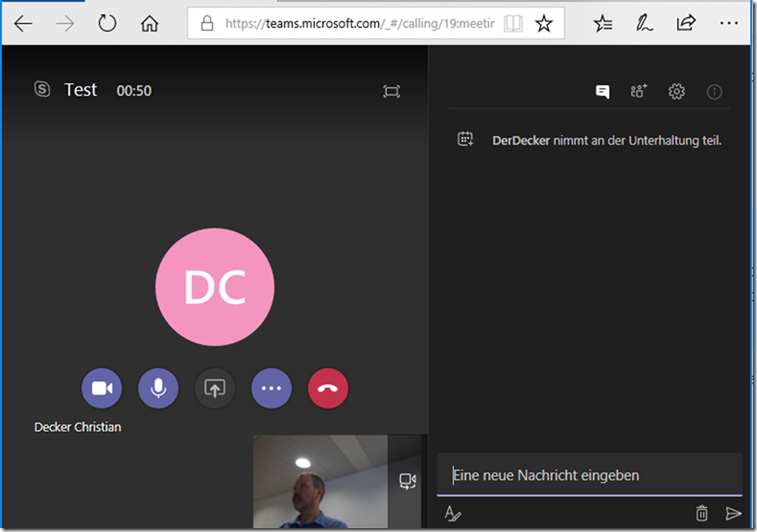Click the meeting title Test
This screenshot has width=757, height=532.
pos(81,90)
